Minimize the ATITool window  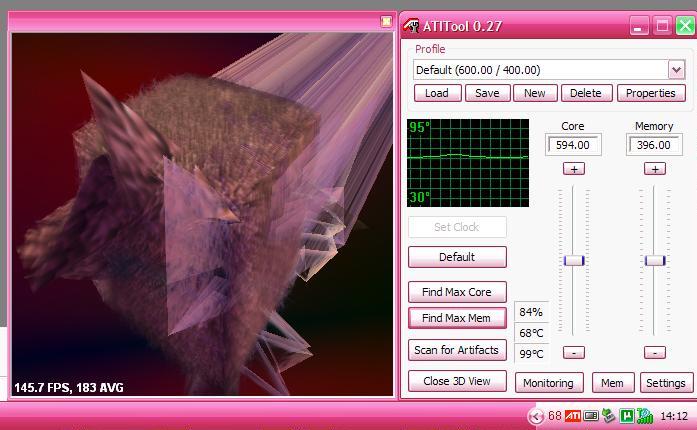point(638,26)
